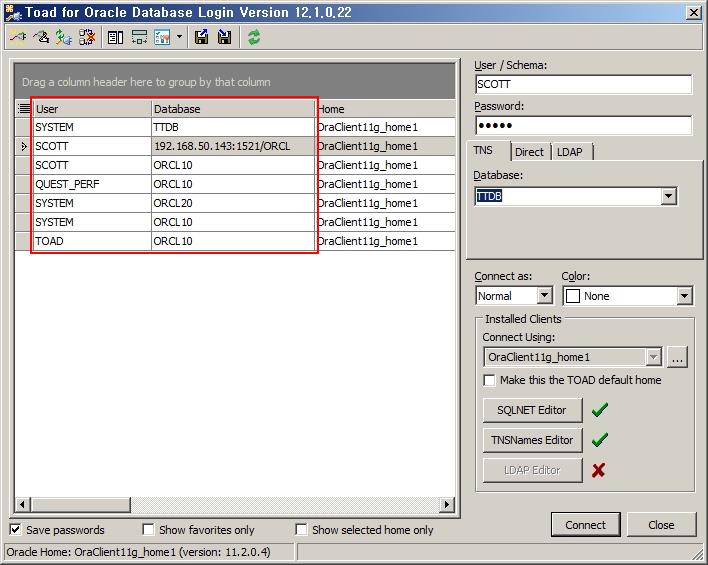Click the export connections disk icon
708x565 pixels.
tap(202, 37)
